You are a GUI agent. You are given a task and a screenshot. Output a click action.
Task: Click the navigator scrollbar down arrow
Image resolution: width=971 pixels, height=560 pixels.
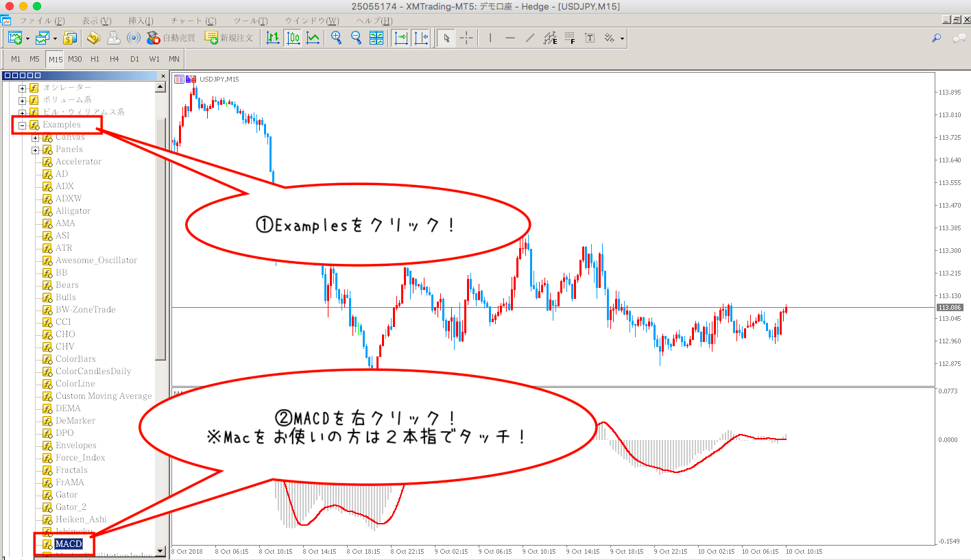click(160, 550)
